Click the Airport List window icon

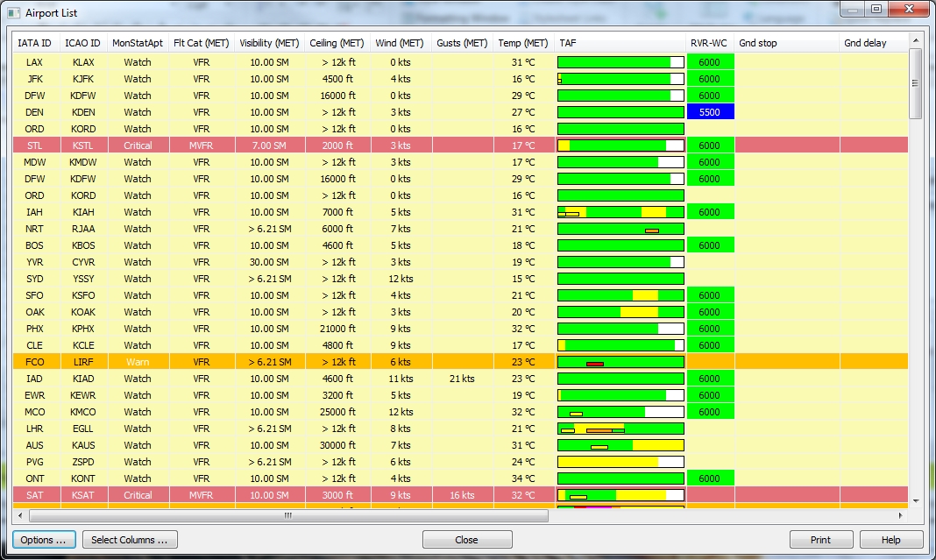[13, 12]
